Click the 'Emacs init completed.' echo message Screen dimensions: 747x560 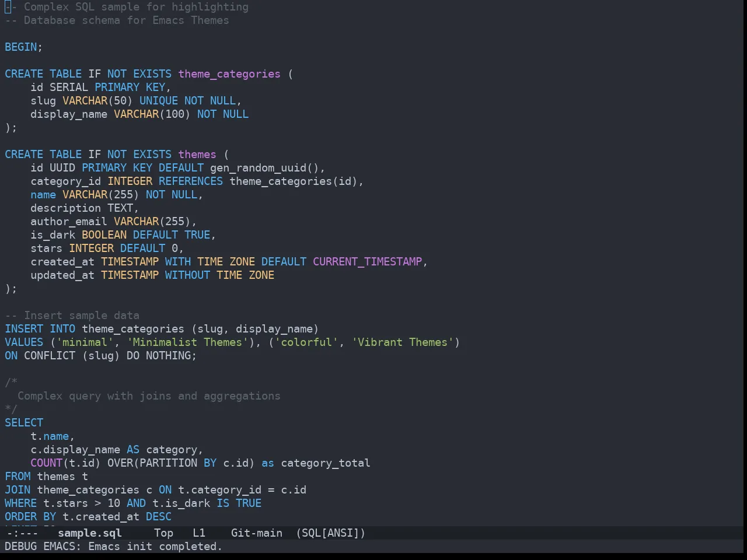(x=155, y=546)
